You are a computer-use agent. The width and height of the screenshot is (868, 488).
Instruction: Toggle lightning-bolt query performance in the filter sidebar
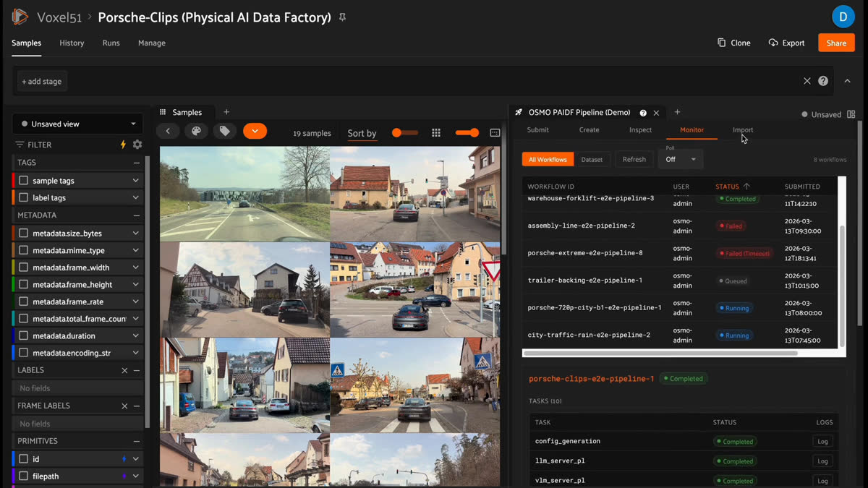[123, 145]
